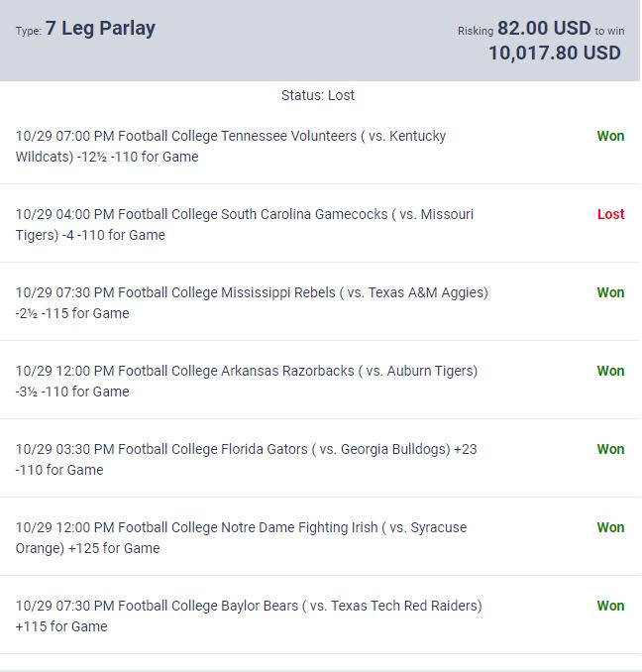Click the 7 Leg Parlay heading

(x=100, y=29)
